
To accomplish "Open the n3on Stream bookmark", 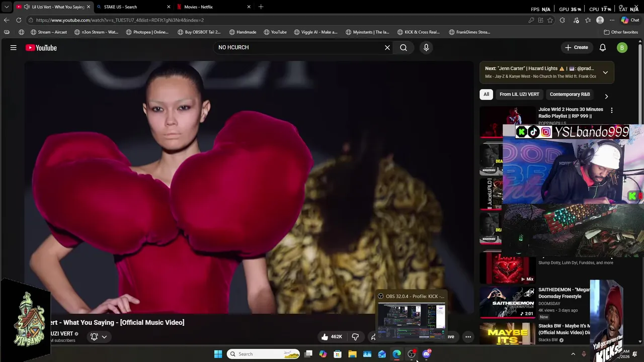I will coord(96,32).
